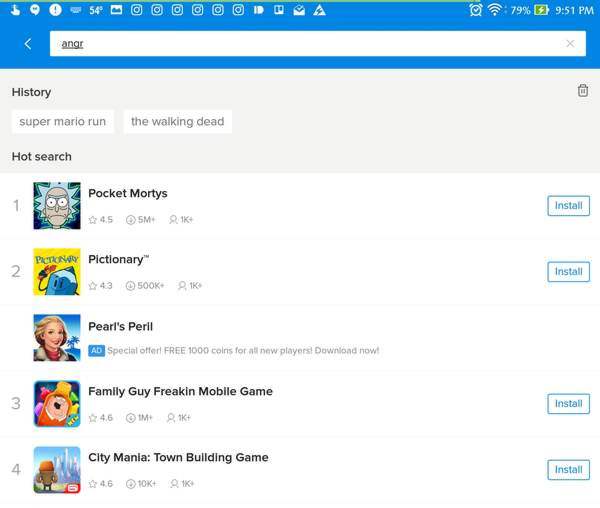Tap the picture gallery notification icon
The width and height of the screenshot is (600, 508).
(x=116, y=10)
